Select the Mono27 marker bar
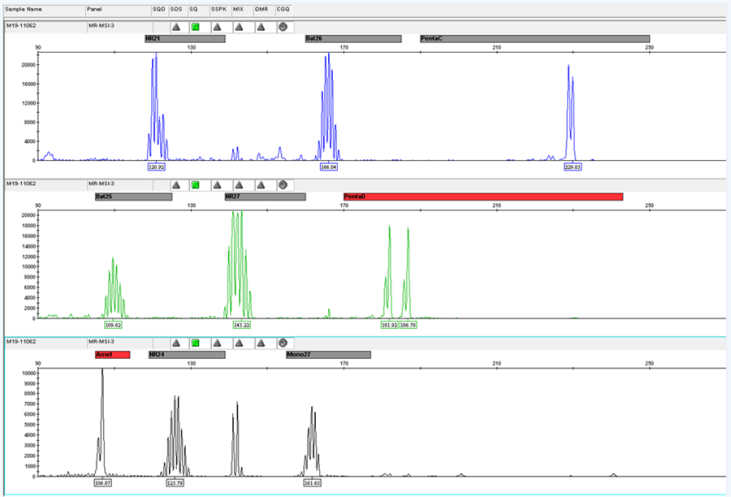Image resolution: width=731 pixels, height=497 pixels. click(328, 354)
